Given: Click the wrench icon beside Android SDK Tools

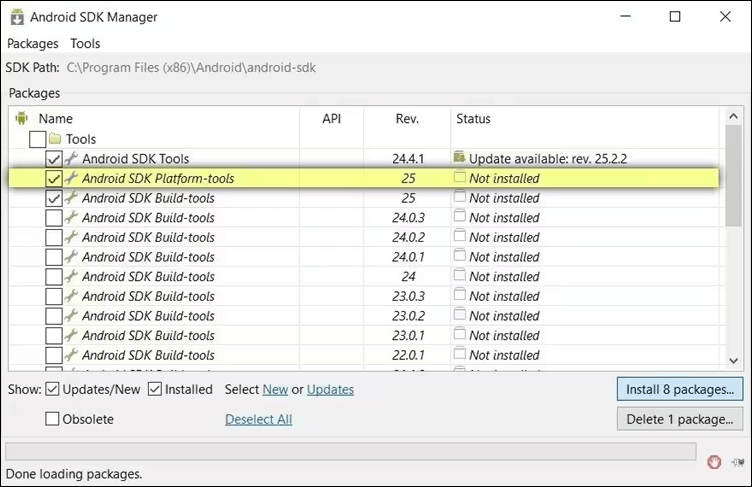Looking at the screenshot, I should 71,159.
